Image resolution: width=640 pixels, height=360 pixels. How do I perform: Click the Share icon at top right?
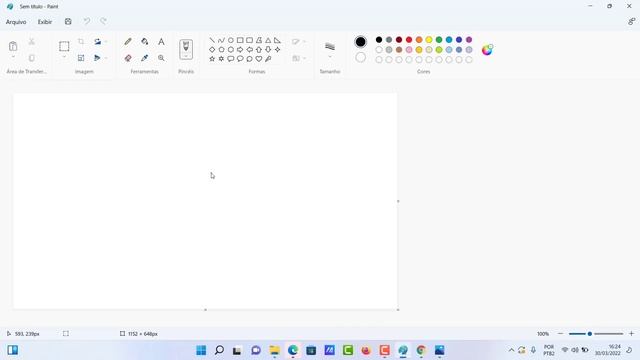pos(631,22)
